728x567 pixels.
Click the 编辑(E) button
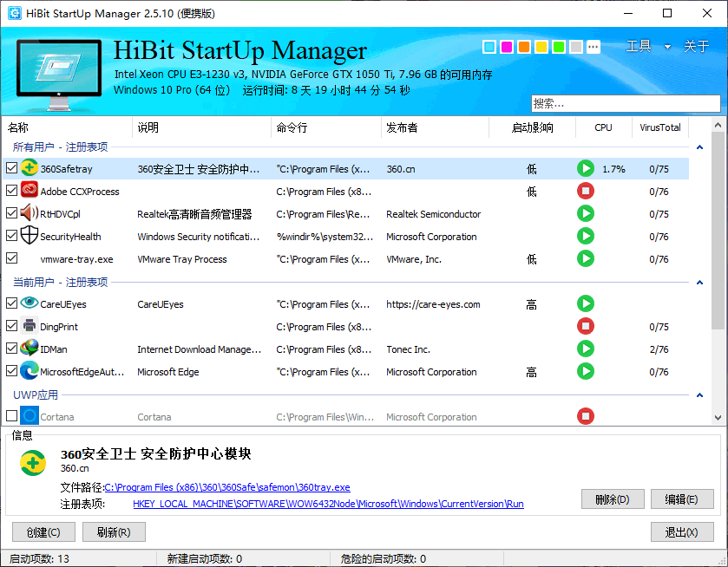[x=681, y=499]
